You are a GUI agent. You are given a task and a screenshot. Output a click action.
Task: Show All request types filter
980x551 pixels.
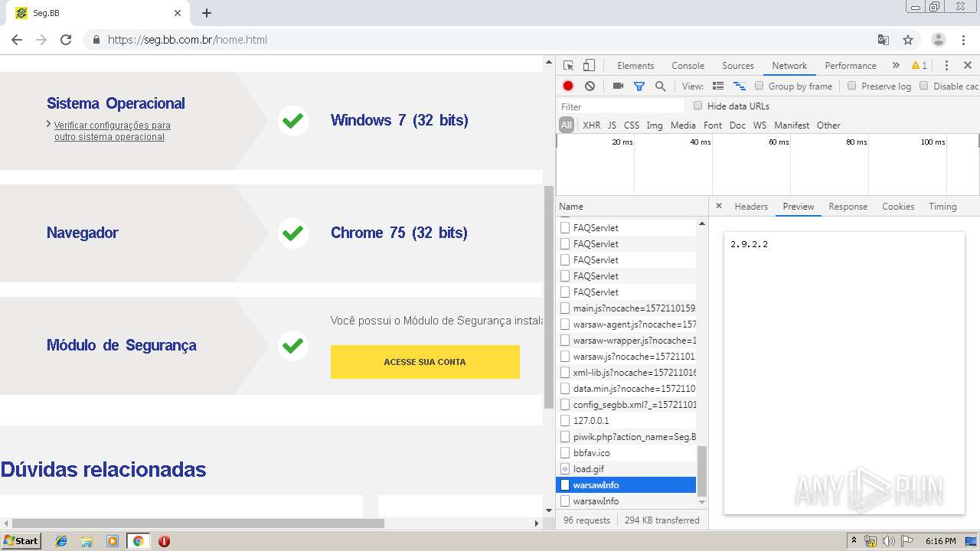coord(567,126)
